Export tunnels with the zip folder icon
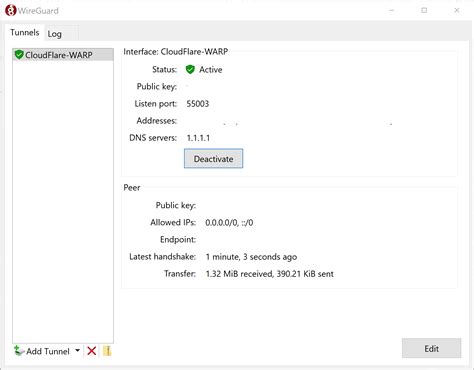474x370 pixels. tap(107, 351)
